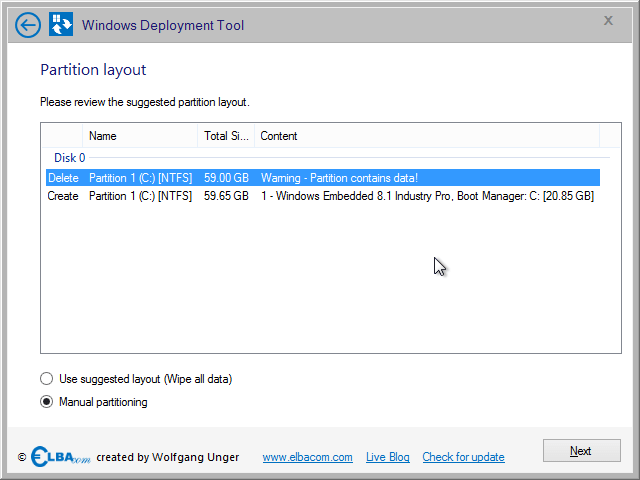Go back using the circular arrow button
The width and height of the screenshot is (640, 480).
coord(28,25)
